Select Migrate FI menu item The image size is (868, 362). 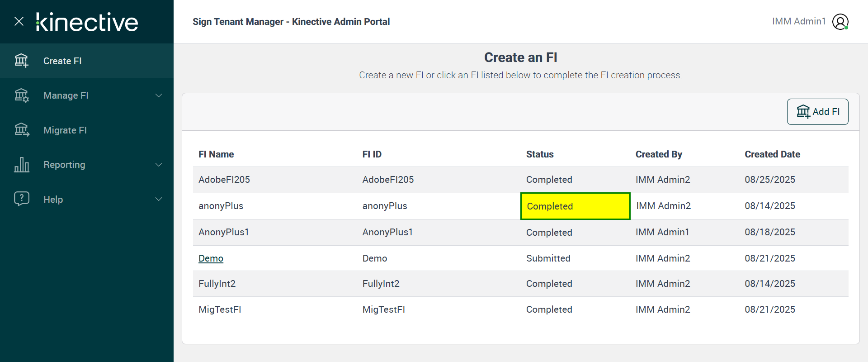click(x=65, y=130)
